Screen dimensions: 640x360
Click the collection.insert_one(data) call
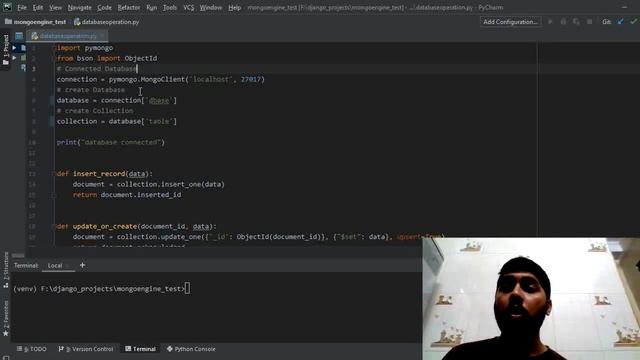tap(171, 184)
